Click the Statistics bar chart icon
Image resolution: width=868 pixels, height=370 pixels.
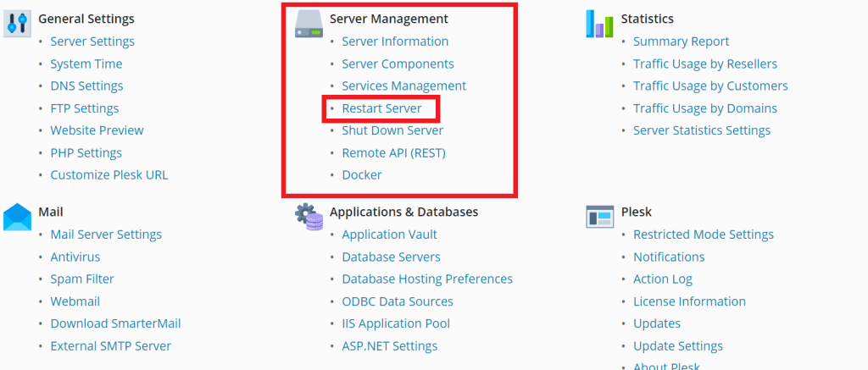coord(599,24)
